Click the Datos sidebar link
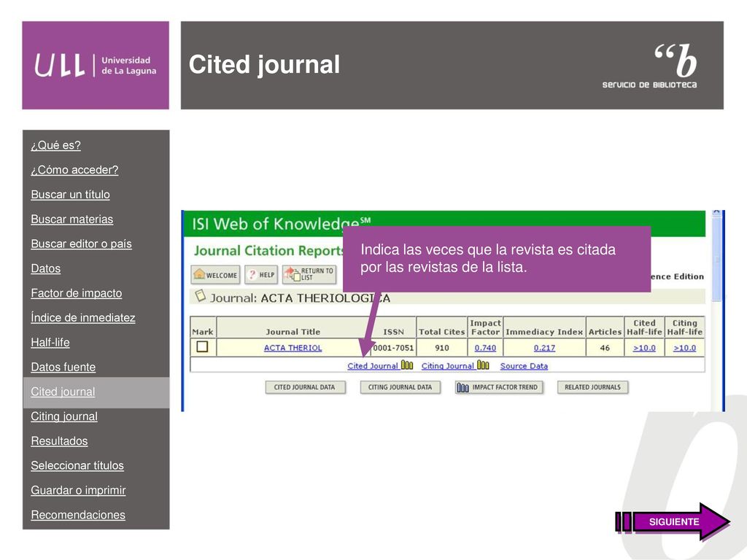Image resolution: width=747 pixels, height=560 pixels. point(46,268)
